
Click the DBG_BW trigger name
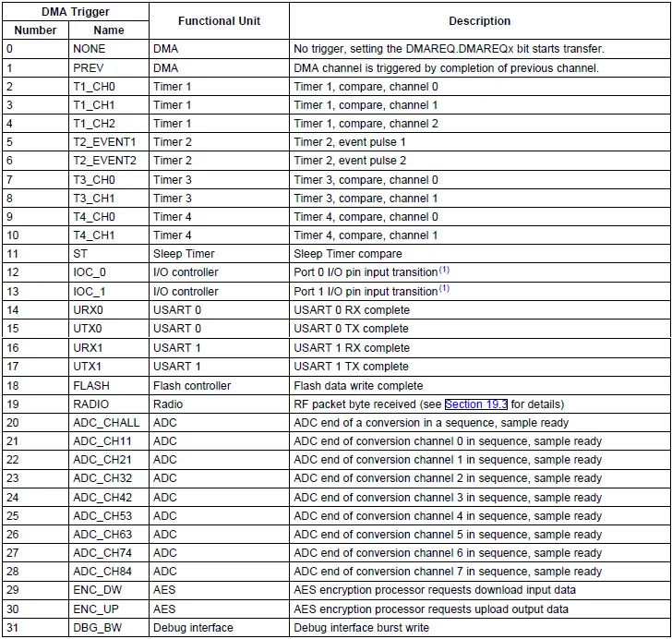coord(98,627)
